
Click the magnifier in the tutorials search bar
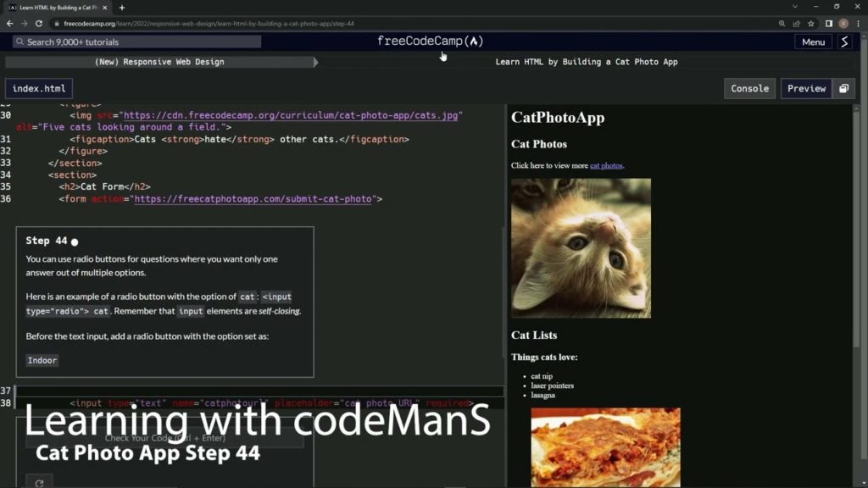pyautogui.click(x=19, y=41)
